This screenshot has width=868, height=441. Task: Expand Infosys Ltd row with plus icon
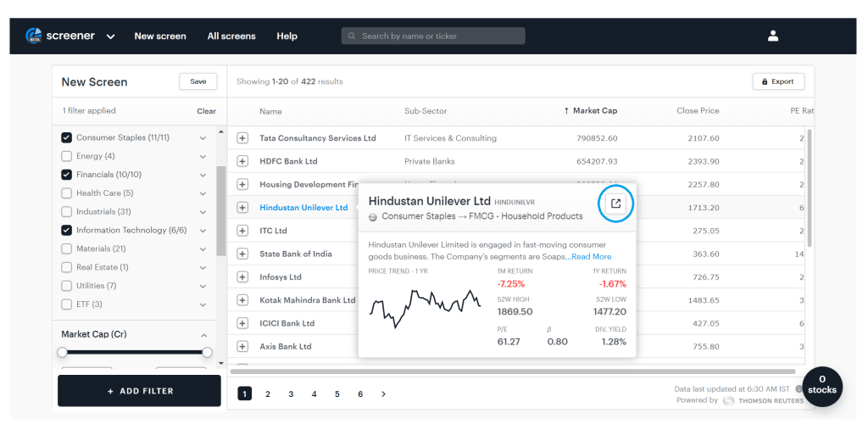tap(242, 277)
